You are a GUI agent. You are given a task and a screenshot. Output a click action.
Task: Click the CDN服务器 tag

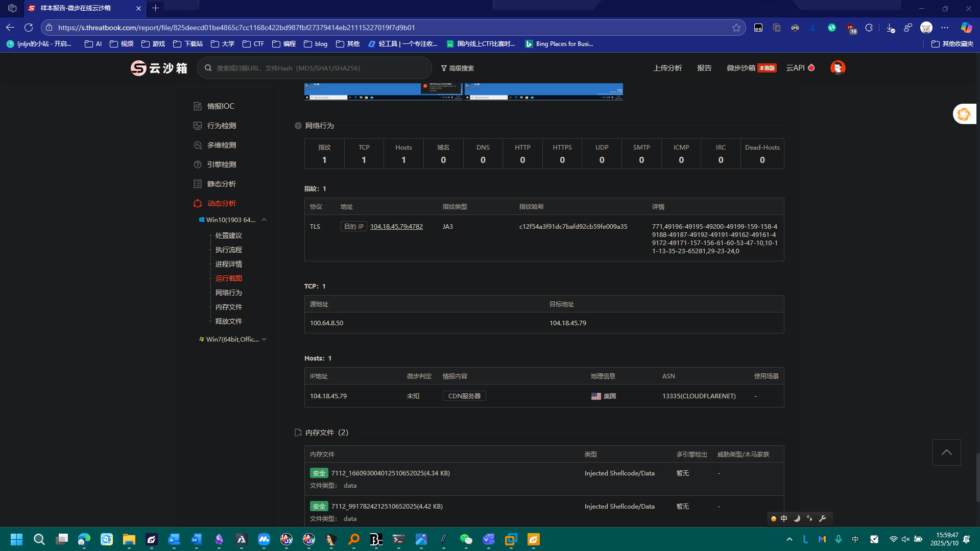[x=464, y=396]
